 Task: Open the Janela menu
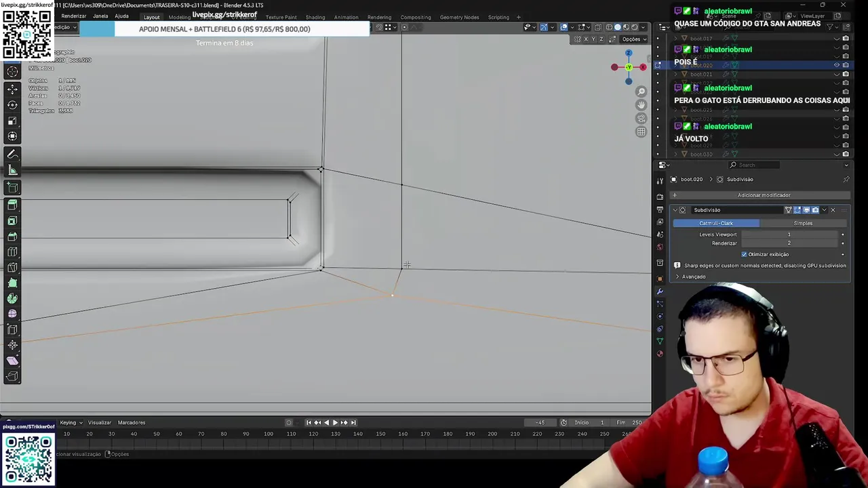point(100,16)
